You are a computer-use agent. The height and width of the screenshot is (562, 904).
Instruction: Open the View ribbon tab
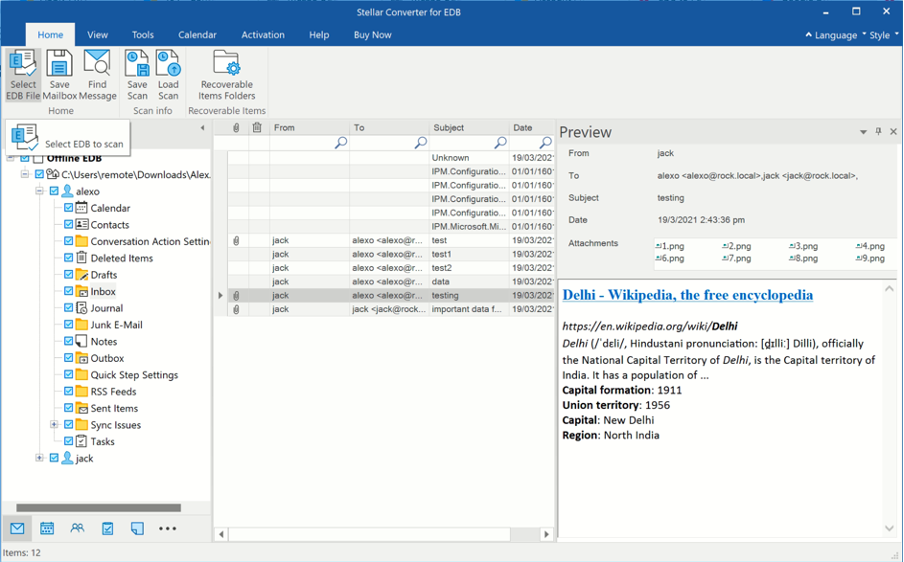97,35
